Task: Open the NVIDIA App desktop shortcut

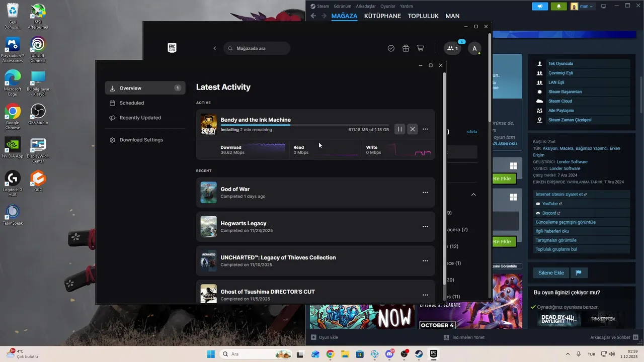Action: coord(13,148)
